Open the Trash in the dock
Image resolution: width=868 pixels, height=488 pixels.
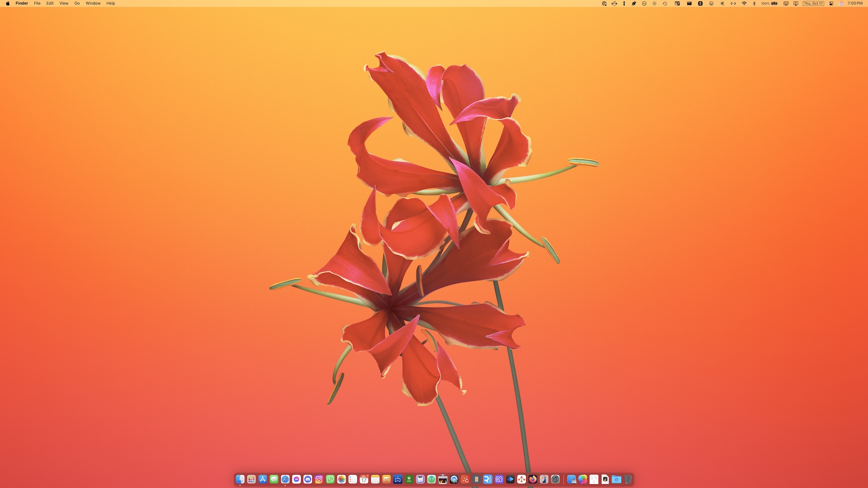click(628, 479)
